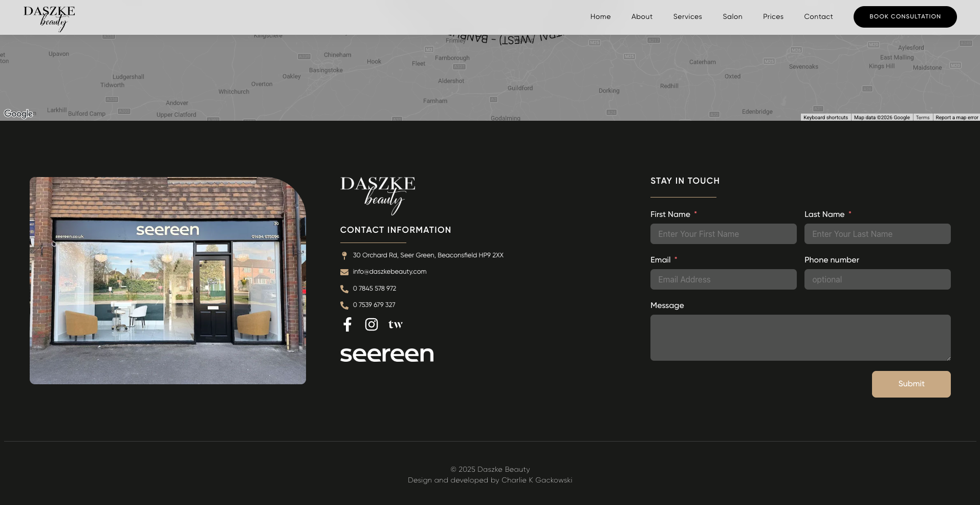Click the © 2025 Daszke Beauty text
The image size is (980, 505).
(490, 469)
